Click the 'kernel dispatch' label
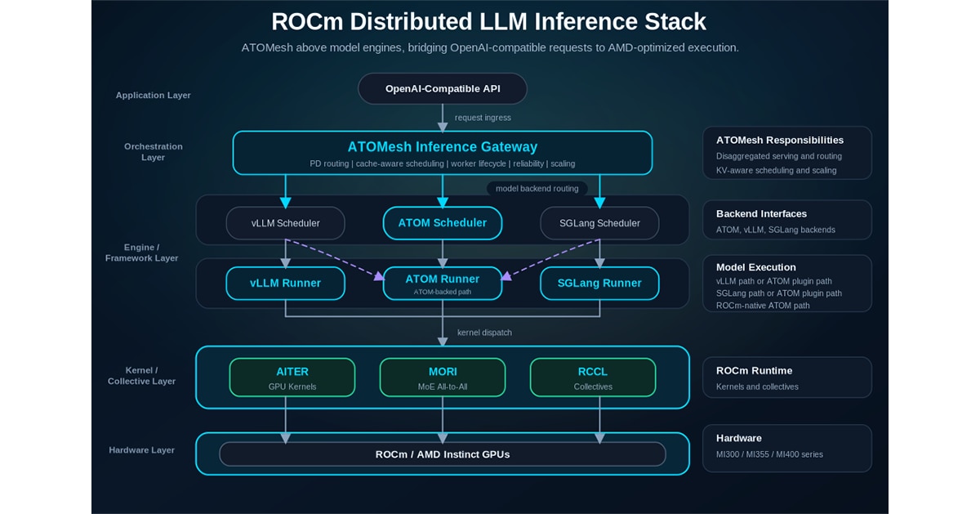The height and width of the screenshot is (514, 980). (484, 333)
